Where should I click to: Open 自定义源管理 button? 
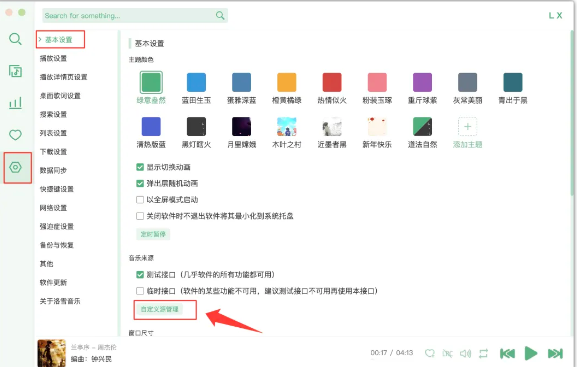160,309
